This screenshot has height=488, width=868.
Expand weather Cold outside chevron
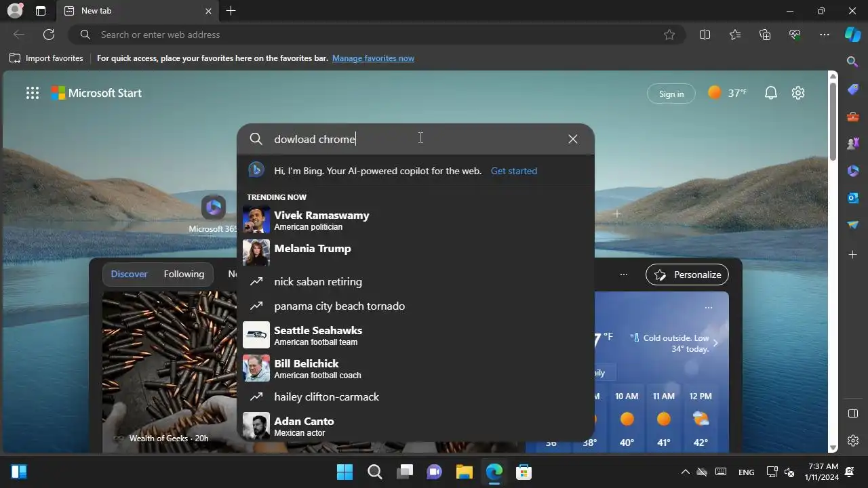[x=715, y=343]
